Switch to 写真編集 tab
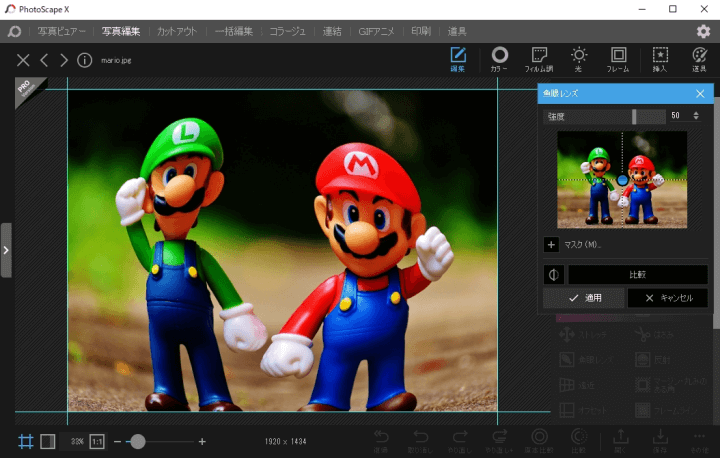 121,31
